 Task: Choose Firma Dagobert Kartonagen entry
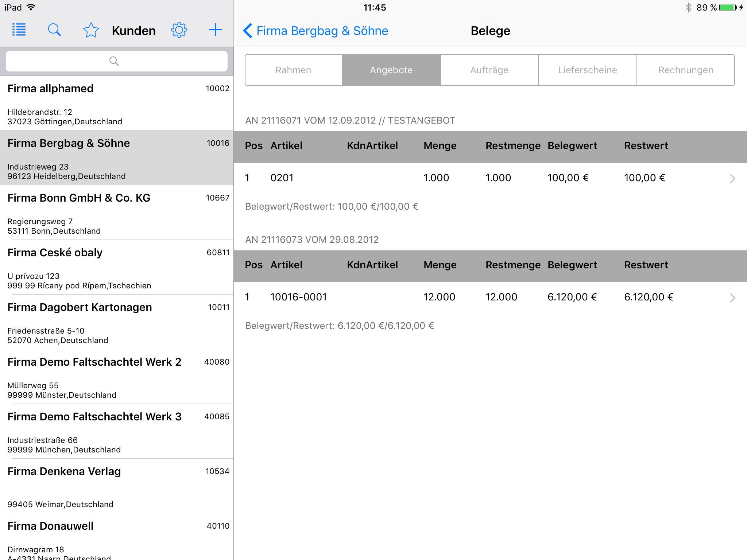click(117, 322)
